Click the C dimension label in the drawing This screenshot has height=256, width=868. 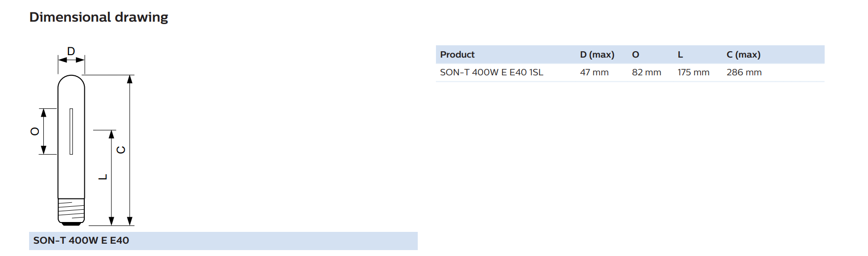coord(121,150)
